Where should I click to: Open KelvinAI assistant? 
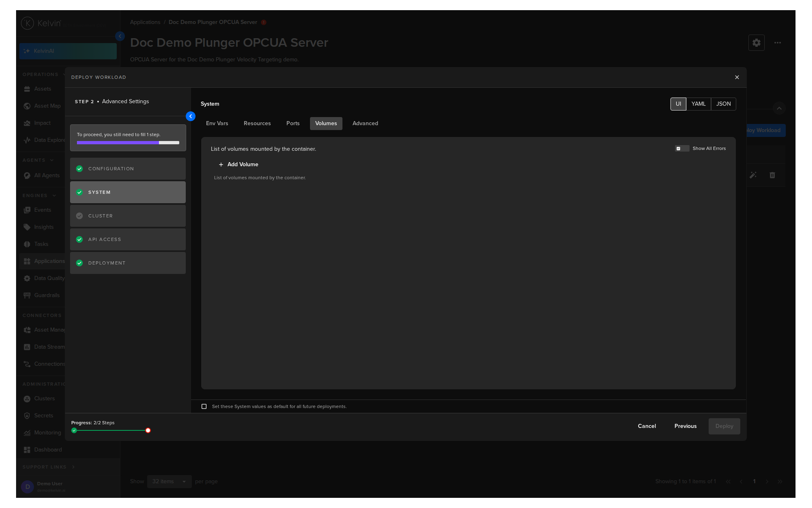click(68, 51)
